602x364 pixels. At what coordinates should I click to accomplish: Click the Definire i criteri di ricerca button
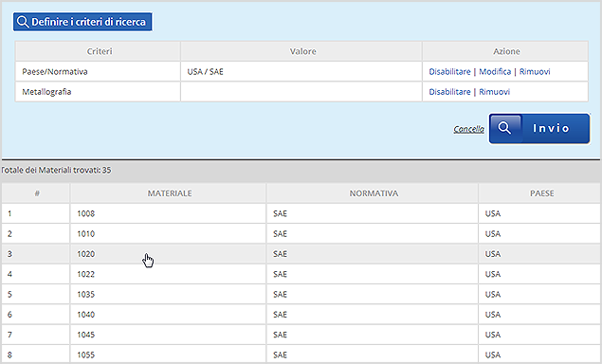[82, 22]
